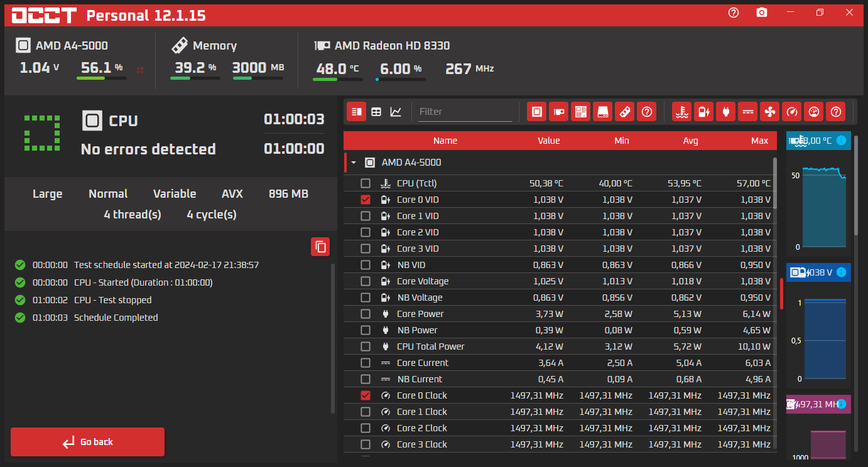Viewport: 868px width, 467px height.
Task: Enable the CPU (Tctl) checkbox
Action: pyautogui.click(x=366, y=183)
